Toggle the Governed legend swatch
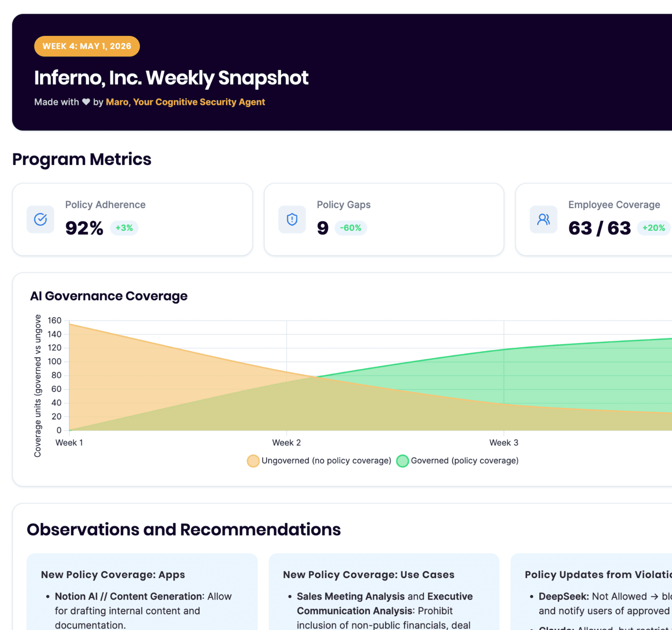The height and width of the screenshot is (630, 672). coord(402,461)
